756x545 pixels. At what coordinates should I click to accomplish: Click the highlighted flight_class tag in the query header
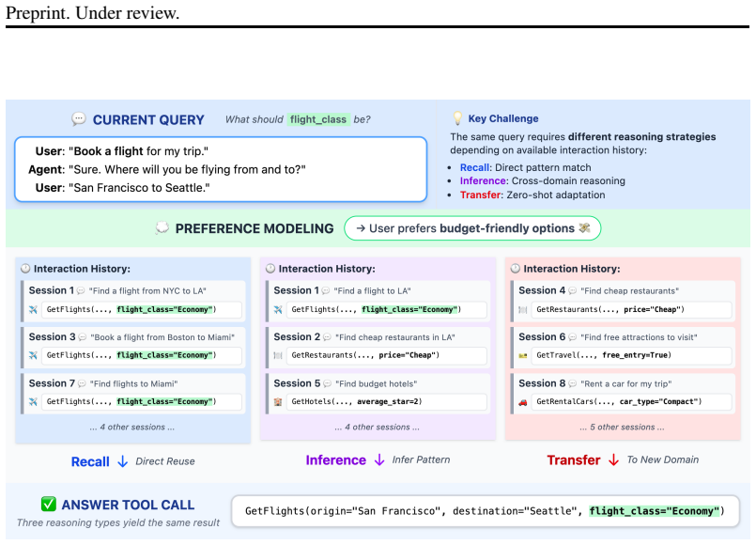click(318, 119)
